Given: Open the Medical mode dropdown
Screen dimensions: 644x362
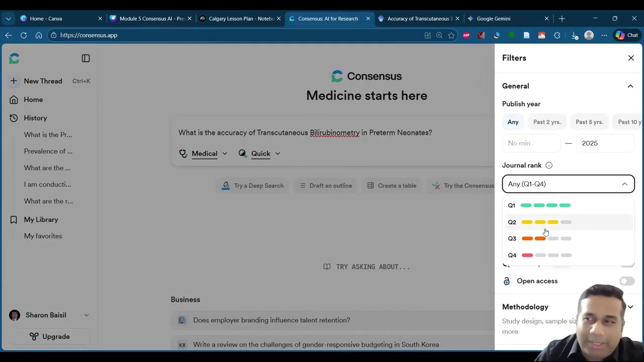Looking at the screenshot, I should click(x=204, y=153).
